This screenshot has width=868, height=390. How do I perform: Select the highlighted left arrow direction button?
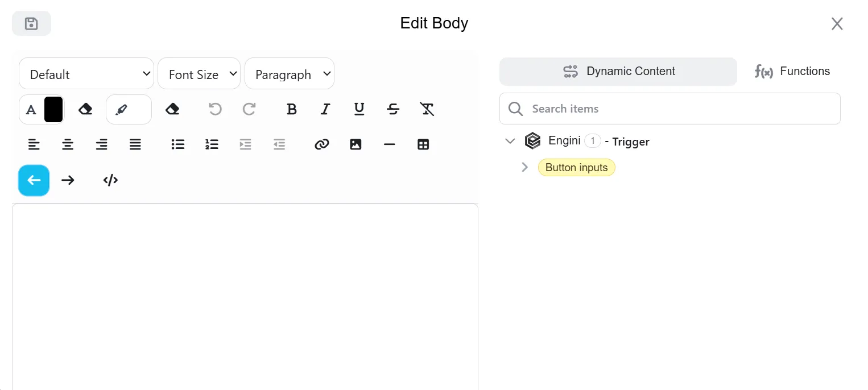pos(34,180)
